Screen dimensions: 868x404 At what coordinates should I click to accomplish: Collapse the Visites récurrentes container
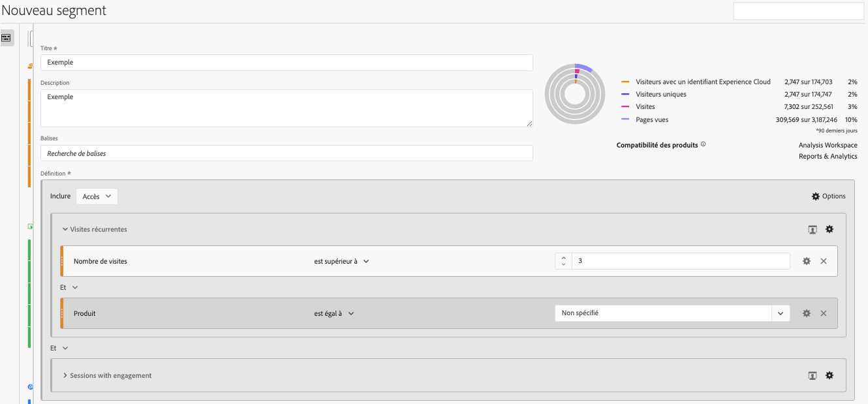[x=65, y=229]
